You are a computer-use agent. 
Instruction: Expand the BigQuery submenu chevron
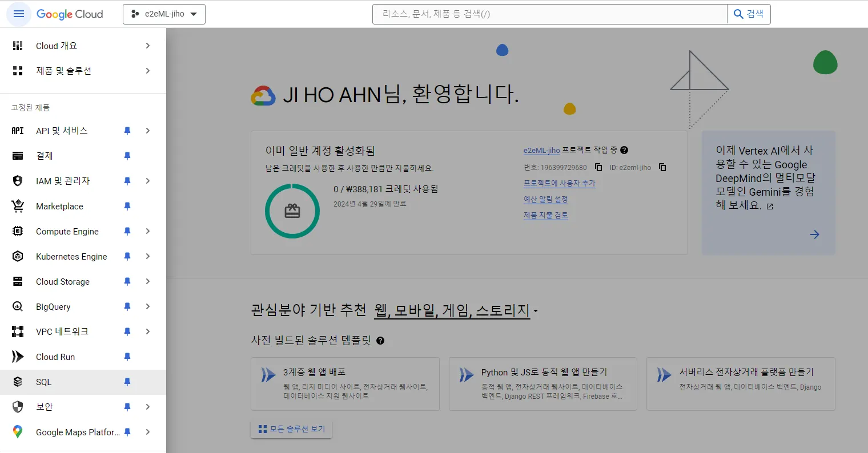(x=148, y=306)
